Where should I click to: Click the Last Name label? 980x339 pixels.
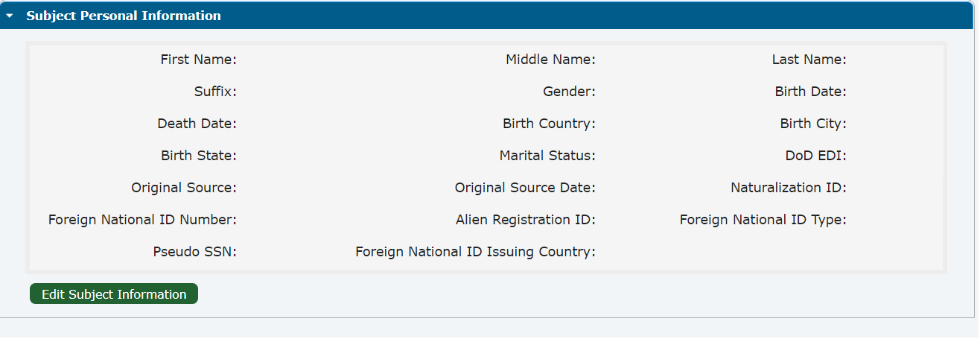[809, 60]
